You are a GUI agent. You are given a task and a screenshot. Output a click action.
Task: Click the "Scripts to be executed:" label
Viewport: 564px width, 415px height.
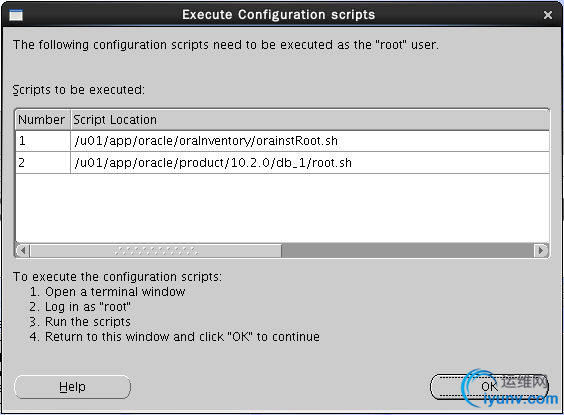coord(79,90)
